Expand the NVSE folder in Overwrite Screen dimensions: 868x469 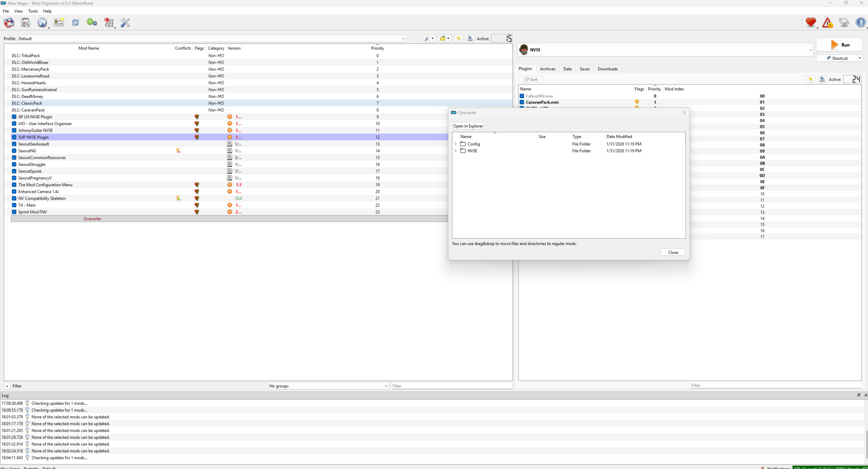click(456, 151)
